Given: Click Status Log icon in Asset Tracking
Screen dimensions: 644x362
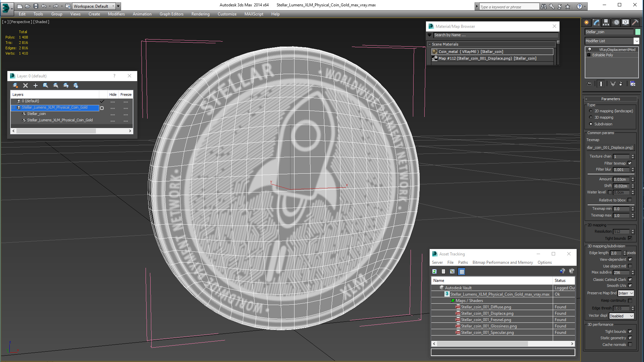Looking at the screenshot, I should click(x=443, y=271).
